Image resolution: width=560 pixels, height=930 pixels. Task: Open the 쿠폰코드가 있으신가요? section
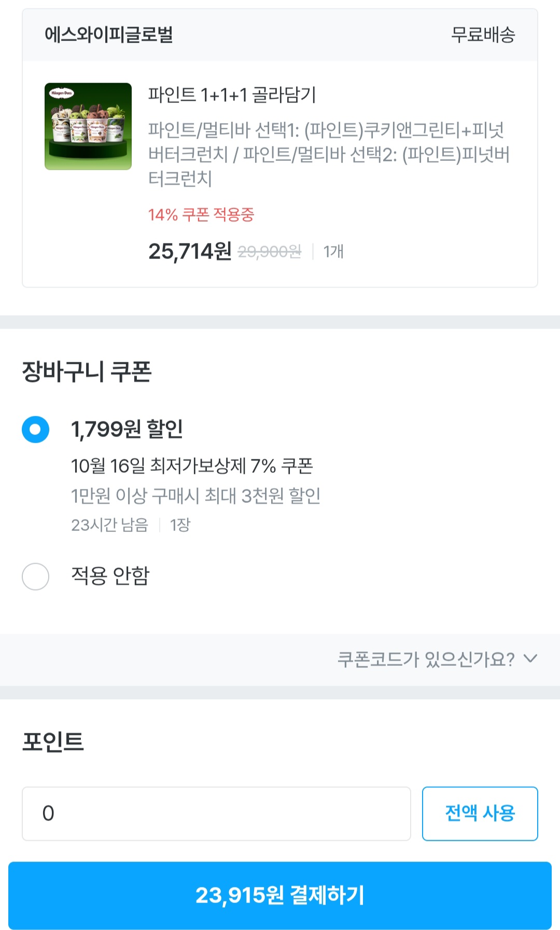tap(426, 659)
